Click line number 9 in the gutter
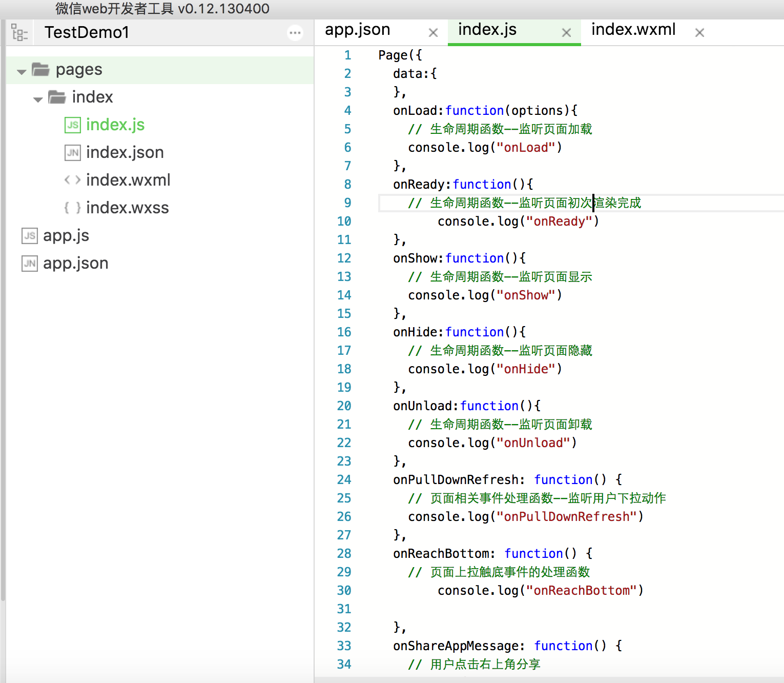The image size is (784, 683). [347, 203]
